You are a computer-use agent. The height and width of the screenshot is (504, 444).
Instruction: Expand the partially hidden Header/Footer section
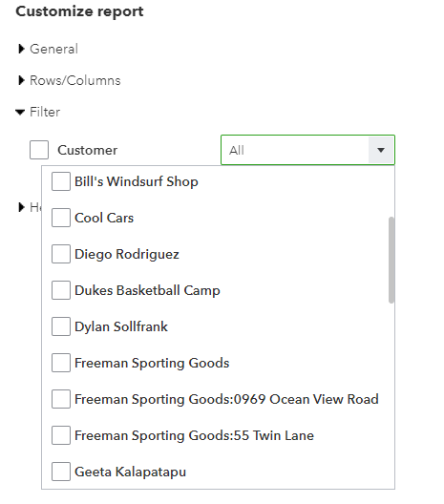[x=21, y=207]
